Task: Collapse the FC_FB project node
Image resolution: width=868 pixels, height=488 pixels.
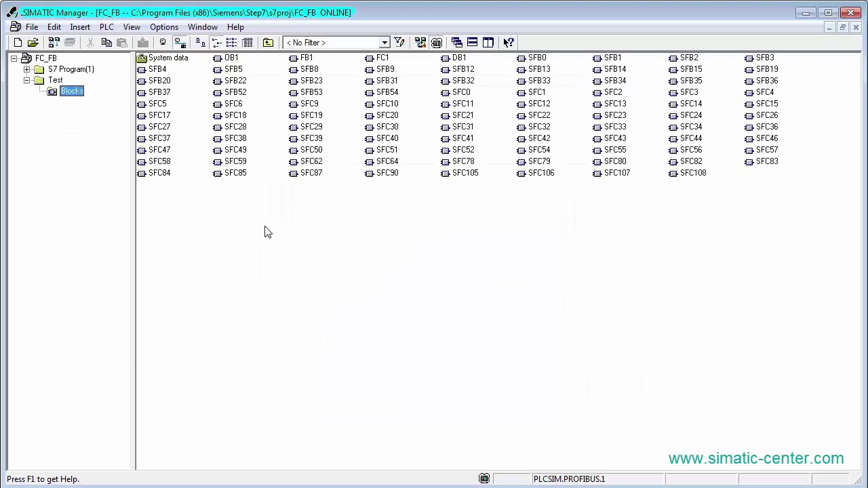Action: pyautogui.click(x=14, y=58)
